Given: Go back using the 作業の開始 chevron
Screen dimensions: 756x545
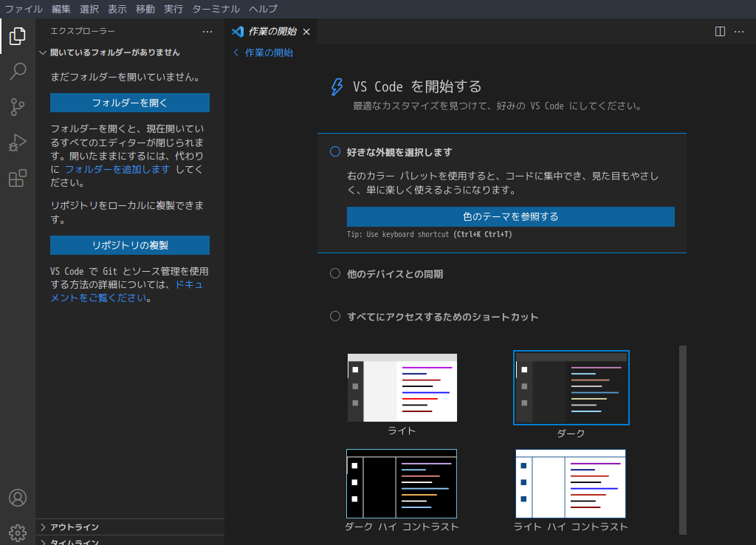Looking at the screenshot, I should 236,52.
